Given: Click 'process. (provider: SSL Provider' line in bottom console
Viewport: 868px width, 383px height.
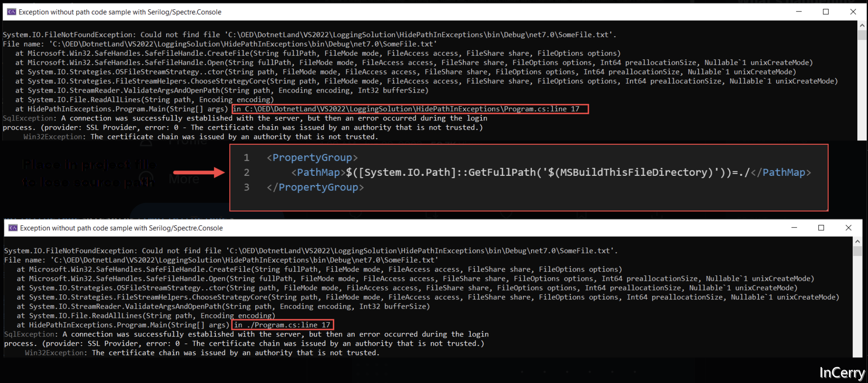Looking at the screenshot, I should (244, 344).
